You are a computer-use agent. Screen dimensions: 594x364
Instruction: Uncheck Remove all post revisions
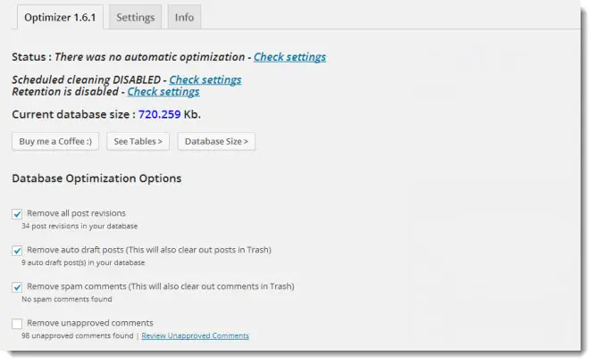coord(17,214)
